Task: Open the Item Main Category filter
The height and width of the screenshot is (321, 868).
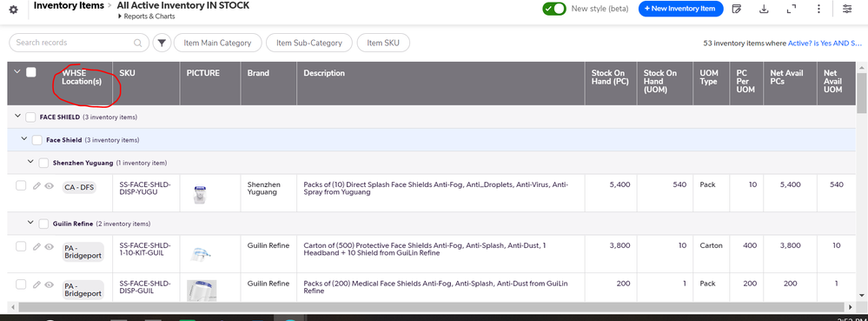Action: point(217,43)
